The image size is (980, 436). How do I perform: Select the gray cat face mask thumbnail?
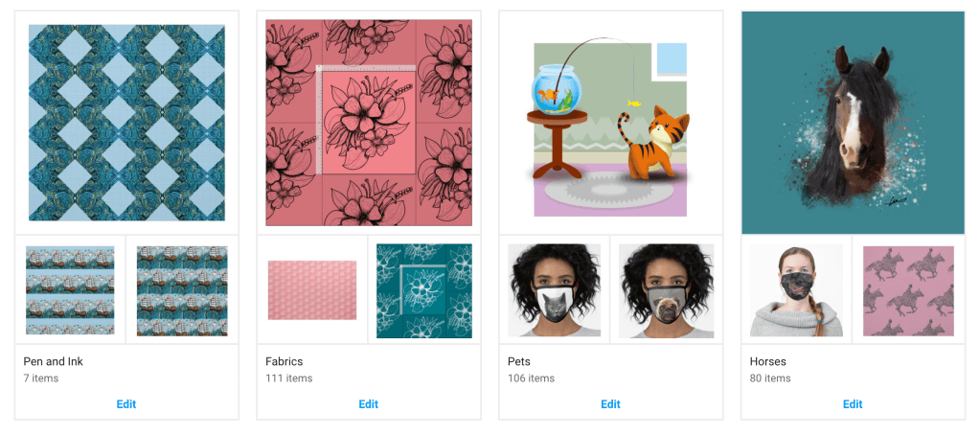point(555,290)
